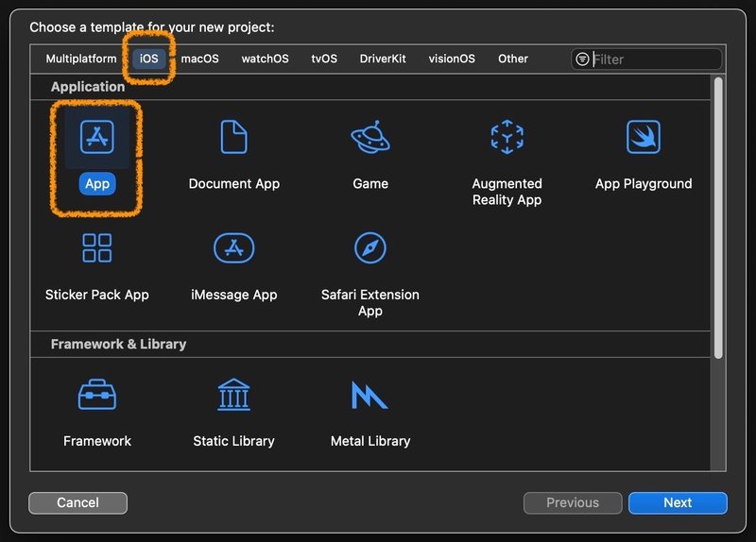Click the Previous button
This screenshot has width=756, height=542.
[573, 503]
